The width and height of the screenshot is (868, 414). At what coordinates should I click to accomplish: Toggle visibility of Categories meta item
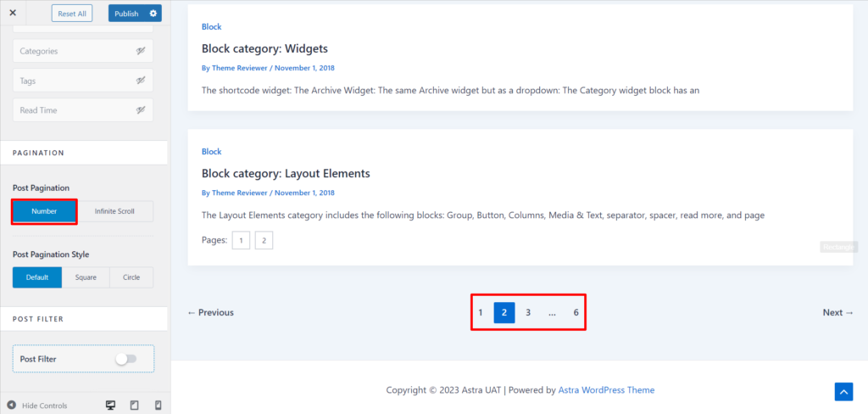[141, 51]
